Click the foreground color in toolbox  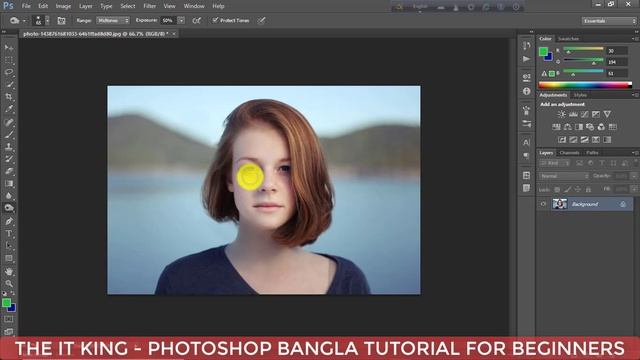tap(6, 302)
